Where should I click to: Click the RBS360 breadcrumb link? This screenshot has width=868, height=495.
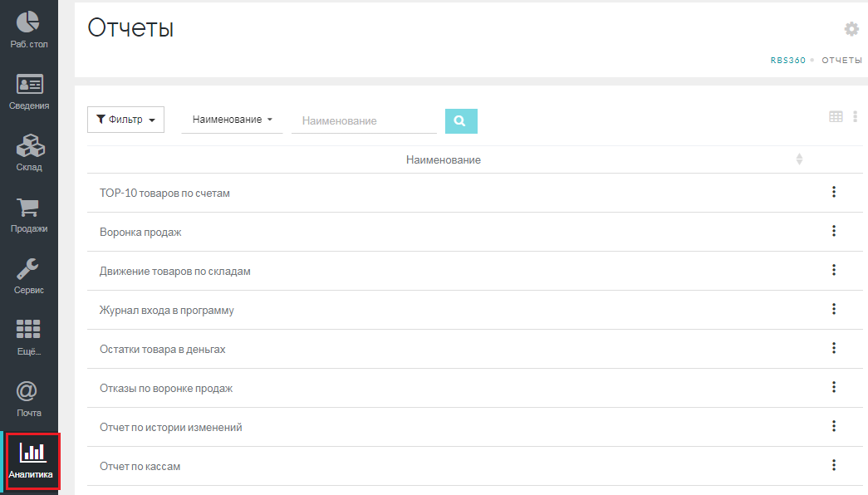(787, 61)
